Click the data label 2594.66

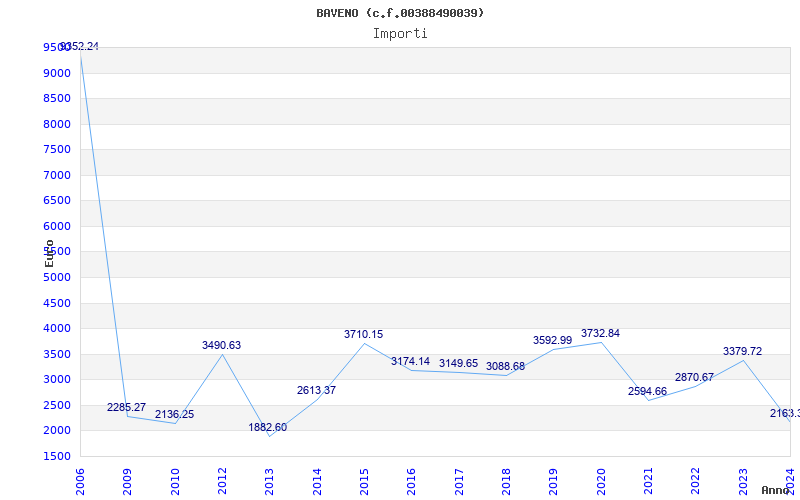point(647,391)
